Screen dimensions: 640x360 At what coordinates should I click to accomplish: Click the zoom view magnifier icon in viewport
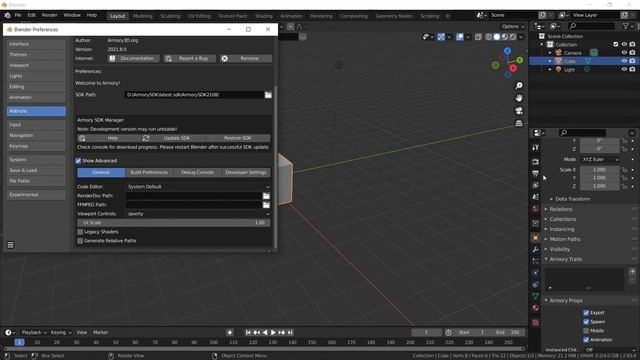pyautogui.click(x=519, y=86)
